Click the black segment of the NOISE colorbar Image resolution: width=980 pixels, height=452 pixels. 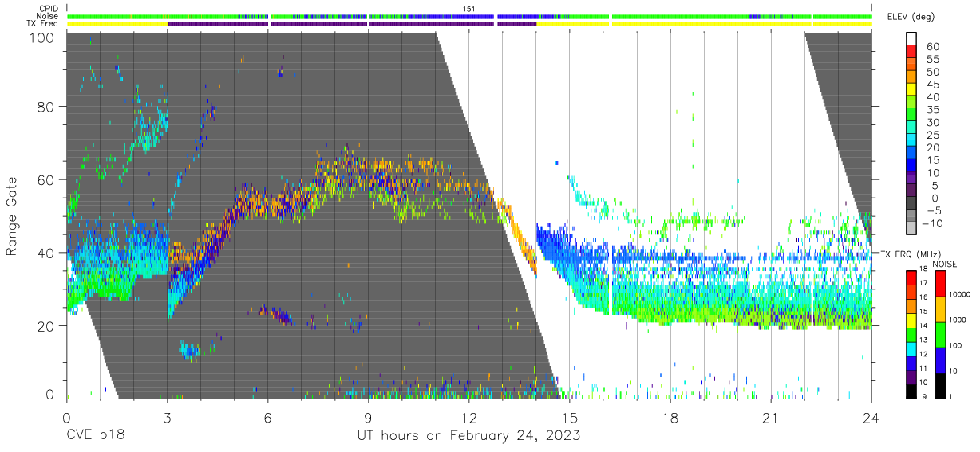coord(941,386)
